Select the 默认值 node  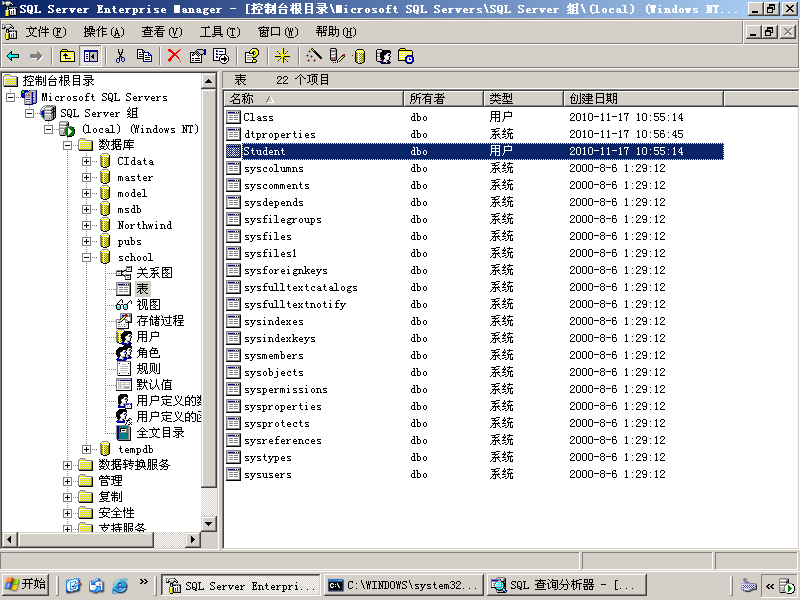click(155, 385)
